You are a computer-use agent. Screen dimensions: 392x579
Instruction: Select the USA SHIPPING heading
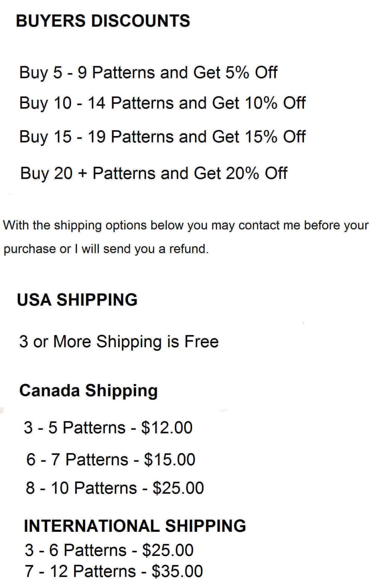(77, 300)
